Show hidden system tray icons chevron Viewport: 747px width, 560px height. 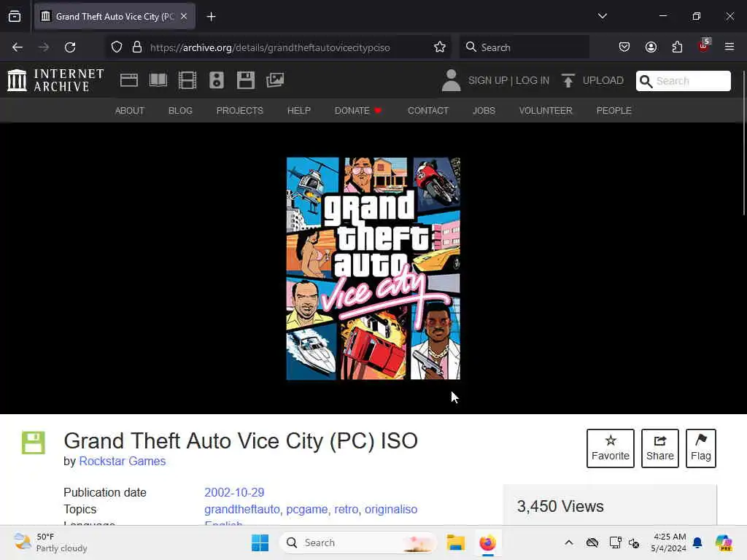(x=569, y=542)
